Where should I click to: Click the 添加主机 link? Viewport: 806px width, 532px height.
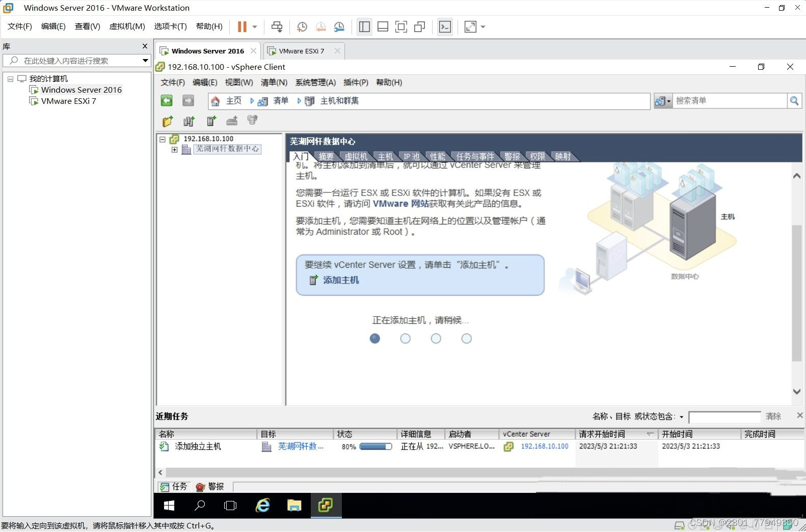click(341, 280)
